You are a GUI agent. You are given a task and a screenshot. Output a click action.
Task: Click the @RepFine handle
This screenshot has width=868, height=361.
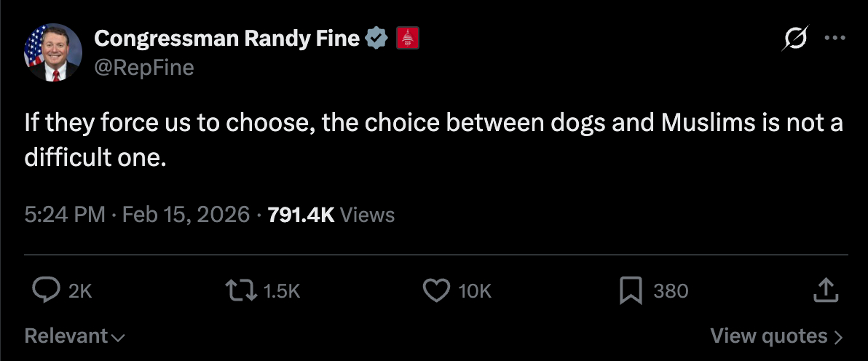[x=144, y=68]
